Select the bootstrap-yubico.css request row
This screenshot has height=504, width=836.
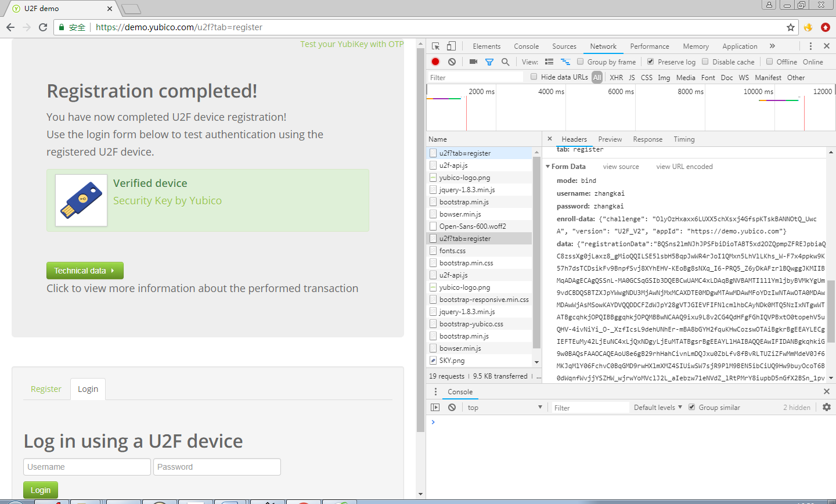click(479, 324)
